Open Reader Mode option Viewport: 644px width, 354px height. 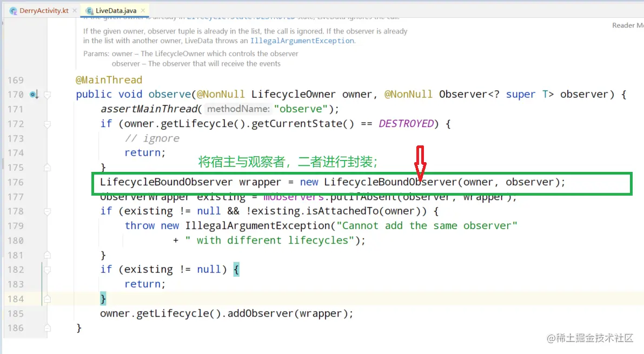pos(628,25)
